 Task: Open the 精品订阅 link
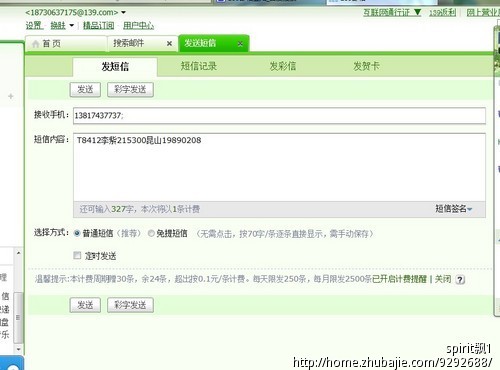pyautogui.click(x=98, y=25)
